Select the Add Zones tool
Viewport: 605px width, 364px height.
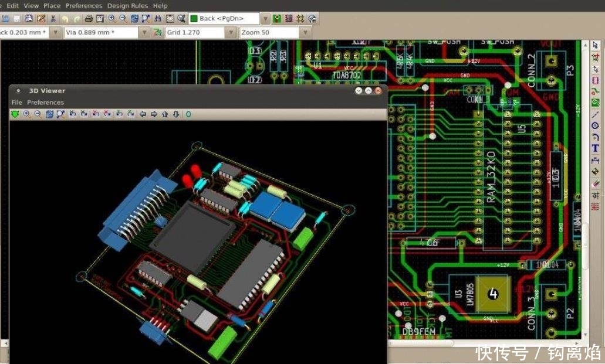596,103
